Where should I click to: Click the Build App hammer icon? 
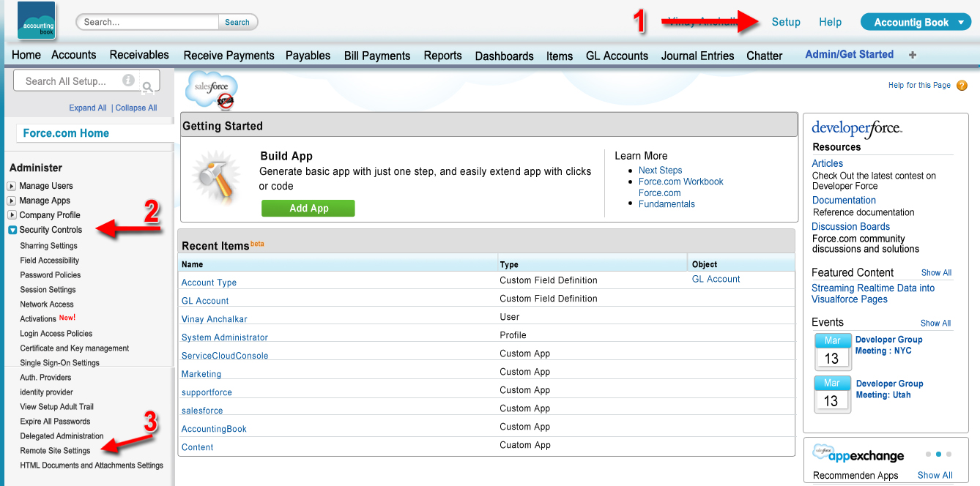216,179
